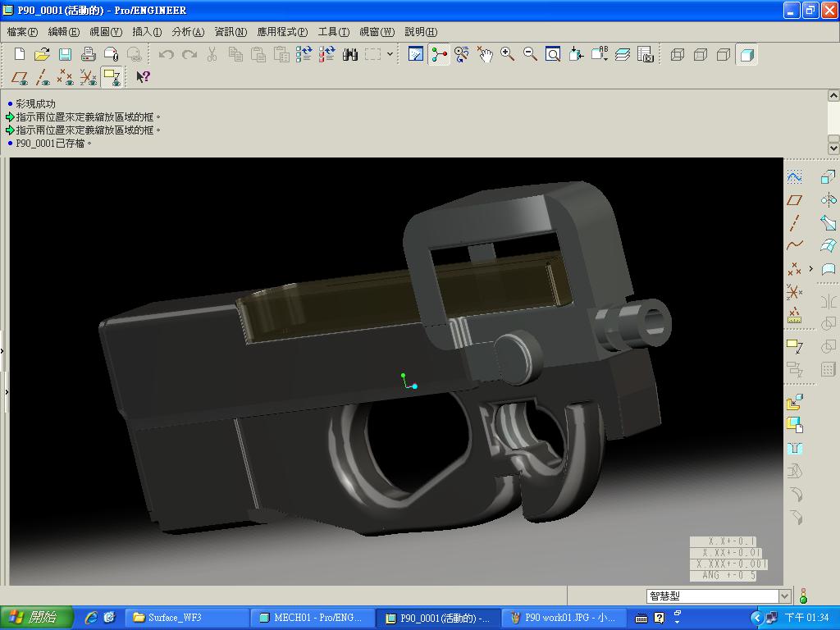
Task: Open the 插入(I) menu
Action: click(x=147, y=32)
